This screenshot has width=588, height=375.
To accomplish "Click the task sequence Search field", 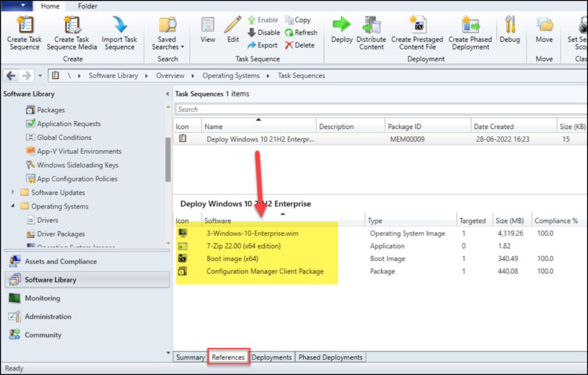I will [381, 110].
